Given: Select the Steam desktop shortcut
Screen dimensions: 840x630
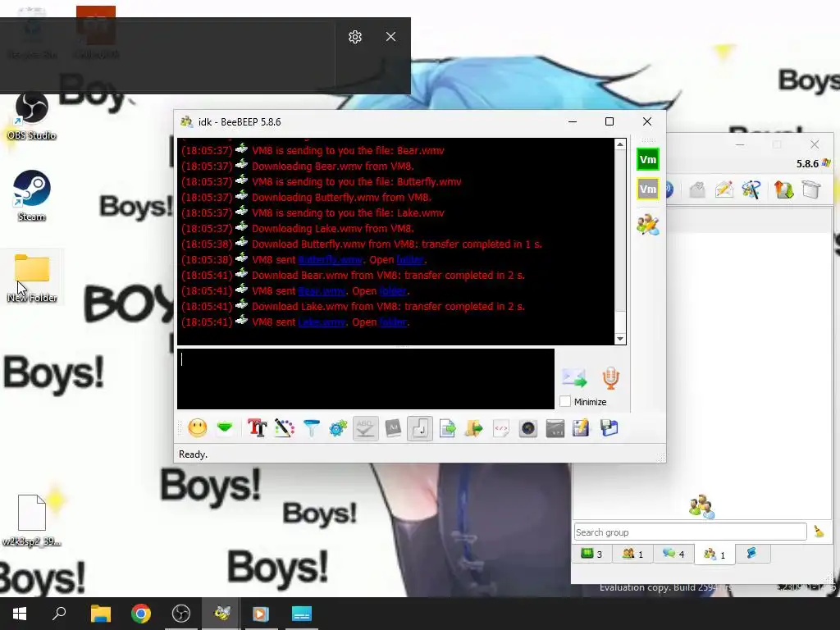Looking at the screenshot, I should tap(32, 195).
